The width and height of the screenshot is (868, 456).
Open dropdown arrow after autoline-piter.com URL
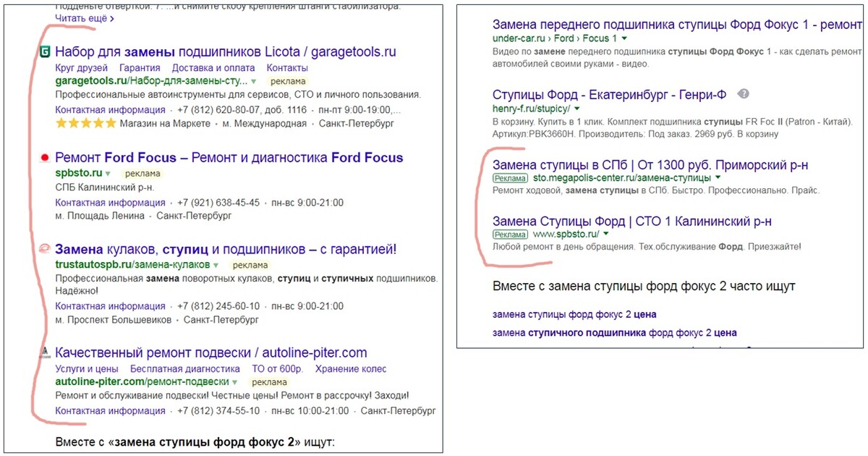235,382
